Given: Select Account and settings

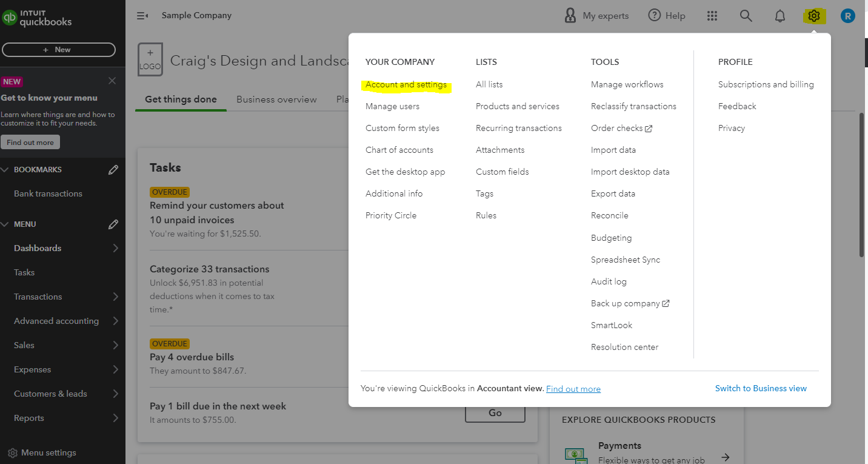Looking at the screenshot, I should coord(406,84).
